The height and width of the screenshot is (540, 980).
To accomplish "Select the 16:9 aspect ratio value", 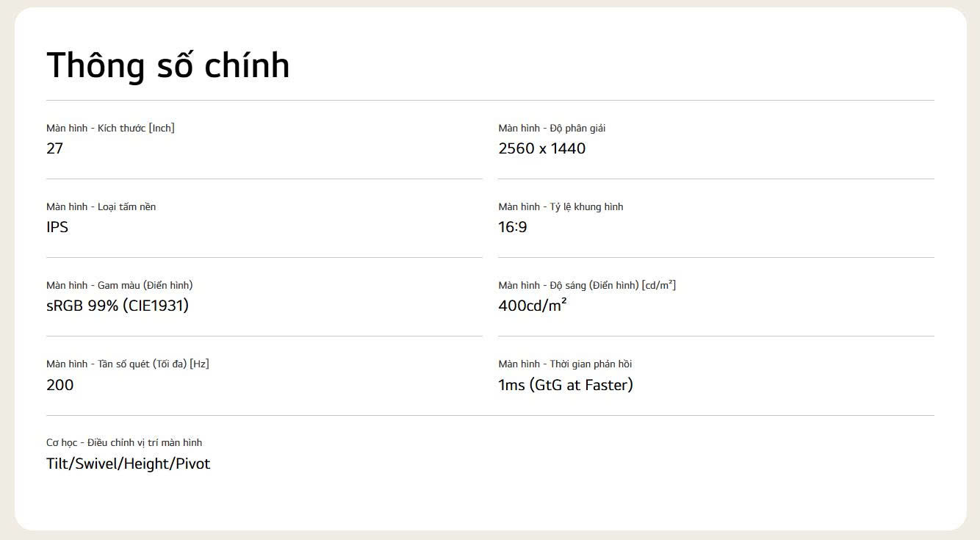I will click(512, 227).
